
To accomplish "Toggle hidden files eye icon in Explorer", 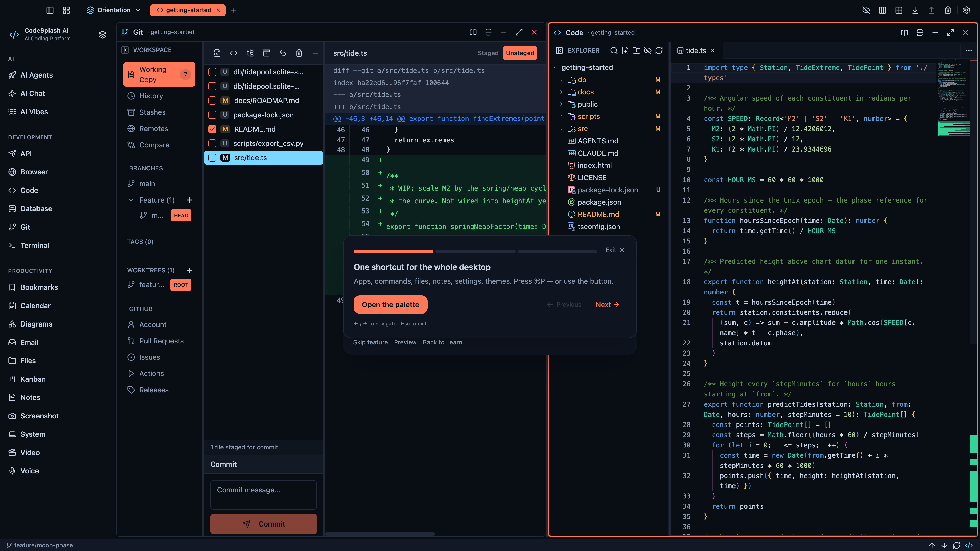I will point(647,51).
